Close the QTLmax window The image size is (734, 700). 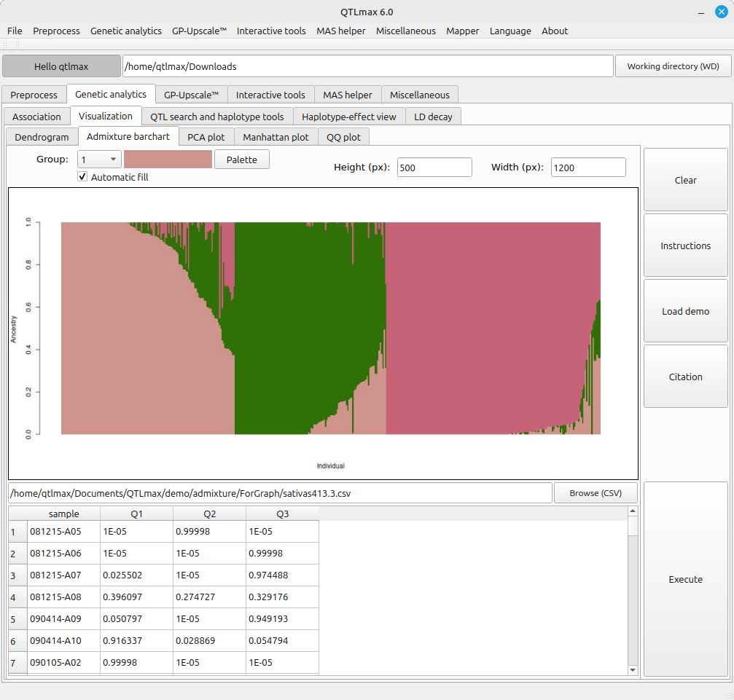[721, 12]
